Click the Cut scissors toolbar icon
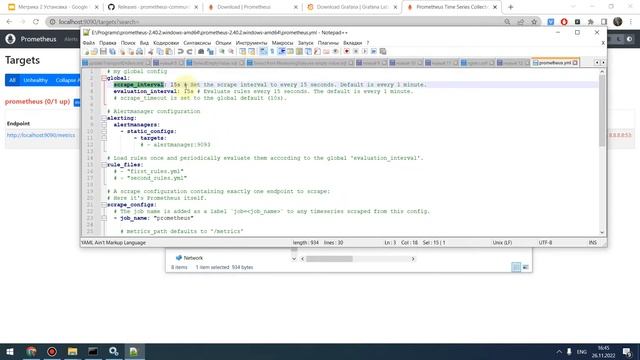The height and width of the screenshot is (360, 640). (150, 51)
